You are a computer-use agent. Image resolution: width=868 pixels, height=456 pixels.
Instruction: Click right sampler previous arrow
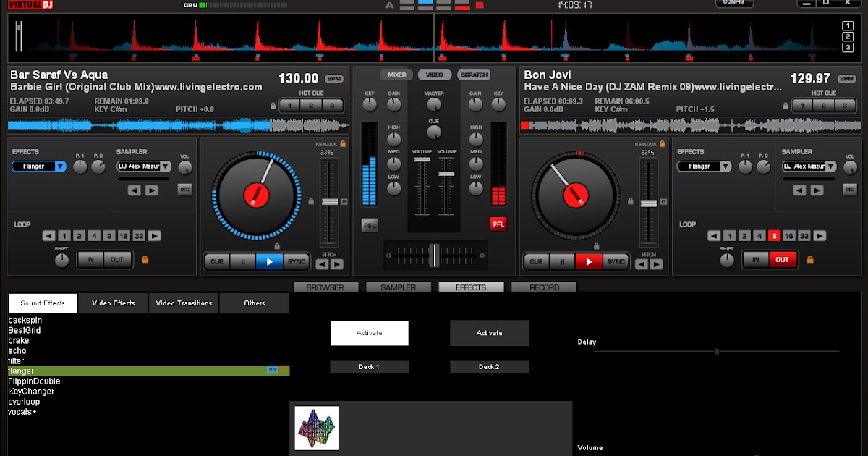tap(799, 190)
